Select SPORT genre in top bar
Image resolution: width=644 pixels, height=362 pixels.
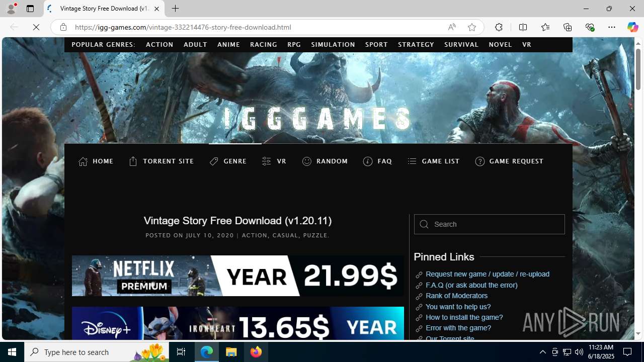tap(376, 45)
